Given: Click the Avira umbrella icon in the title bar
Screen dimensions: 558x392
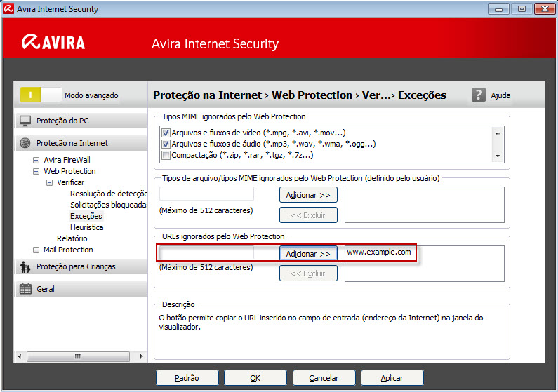Looking at the screenshot, I should point(8,8).
